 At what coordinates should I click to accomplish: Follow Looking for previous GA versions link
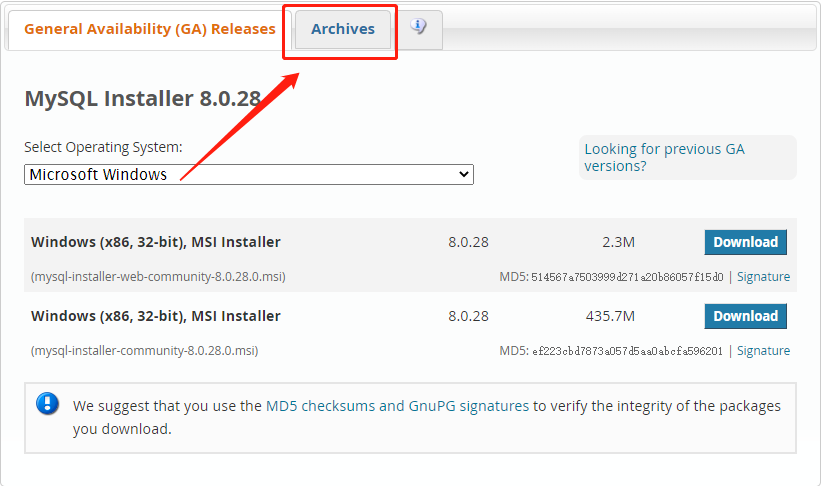664,157
